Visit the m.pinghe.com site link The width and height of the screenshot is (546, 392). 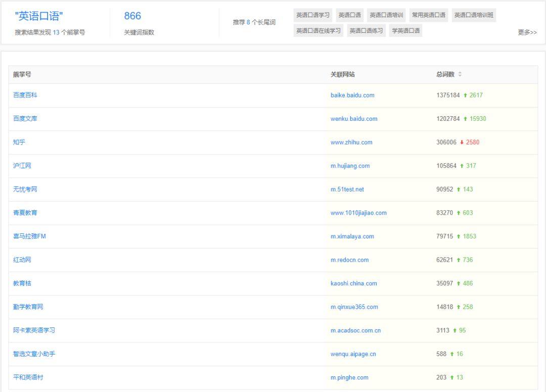pos(349,377)
